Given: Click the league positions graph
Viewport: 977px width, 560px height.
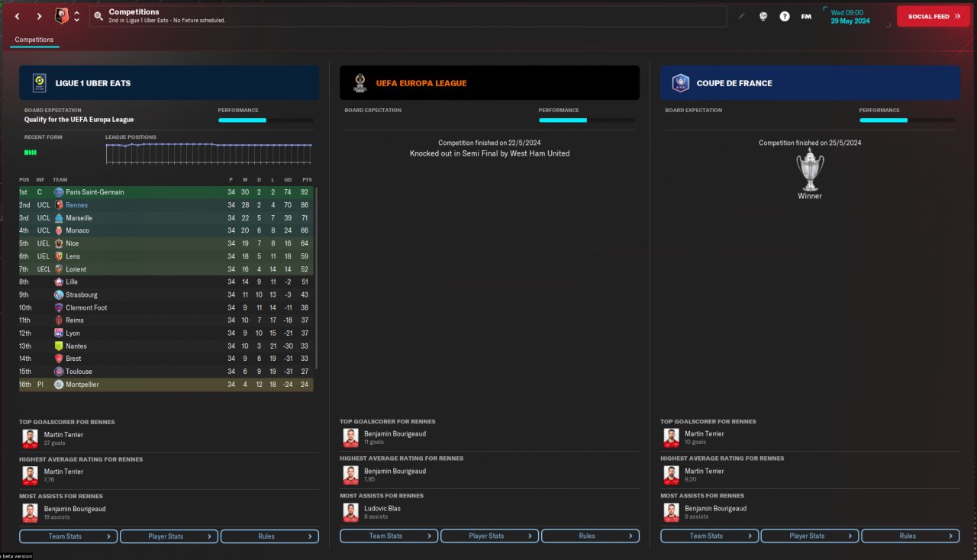Looking at the screenshot, I should (x=208, y=153).
